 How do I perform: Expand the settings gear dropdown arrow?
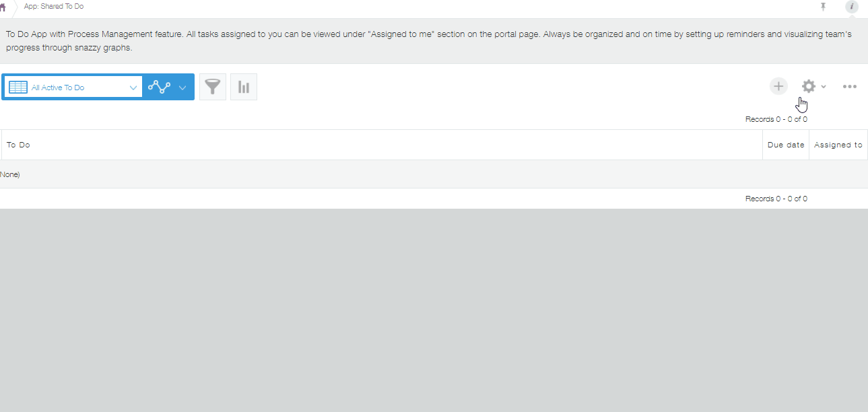824,87
